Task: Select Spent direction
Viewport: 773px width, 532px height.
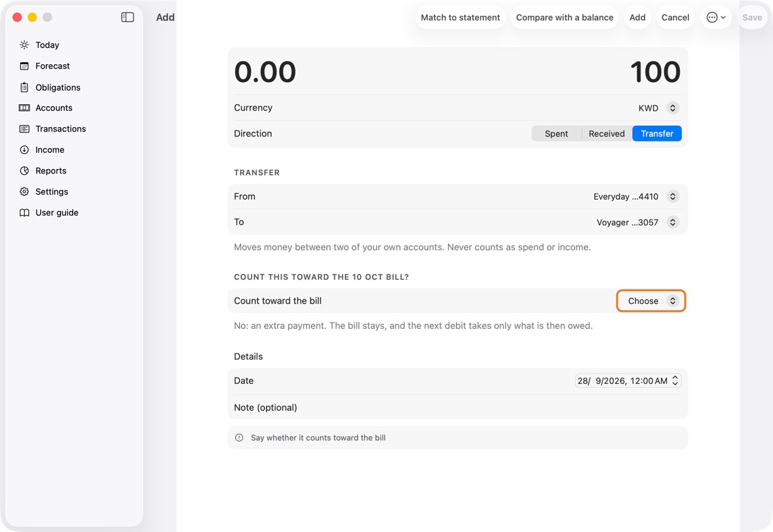Action: [x=556, y=134]
